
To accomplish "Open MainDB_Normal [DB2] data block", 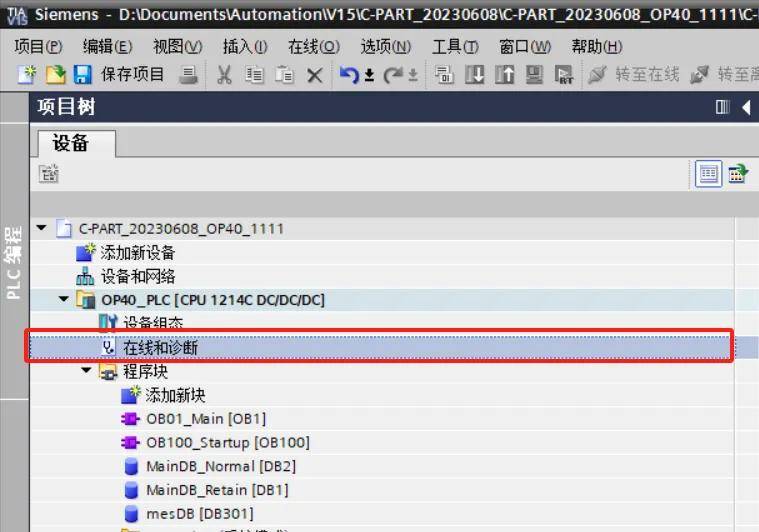I will pyautogui.click(x=221, y=466).
